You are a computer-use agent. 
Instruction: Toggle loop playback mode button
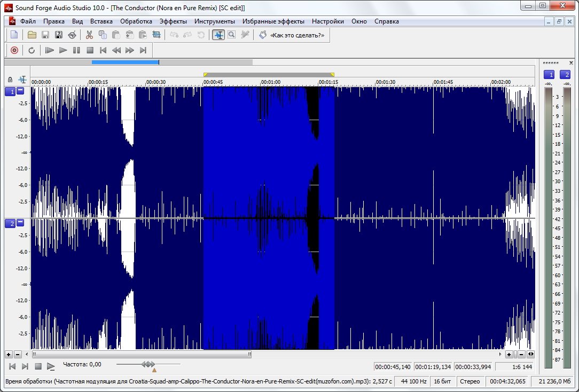coord(32,50)
